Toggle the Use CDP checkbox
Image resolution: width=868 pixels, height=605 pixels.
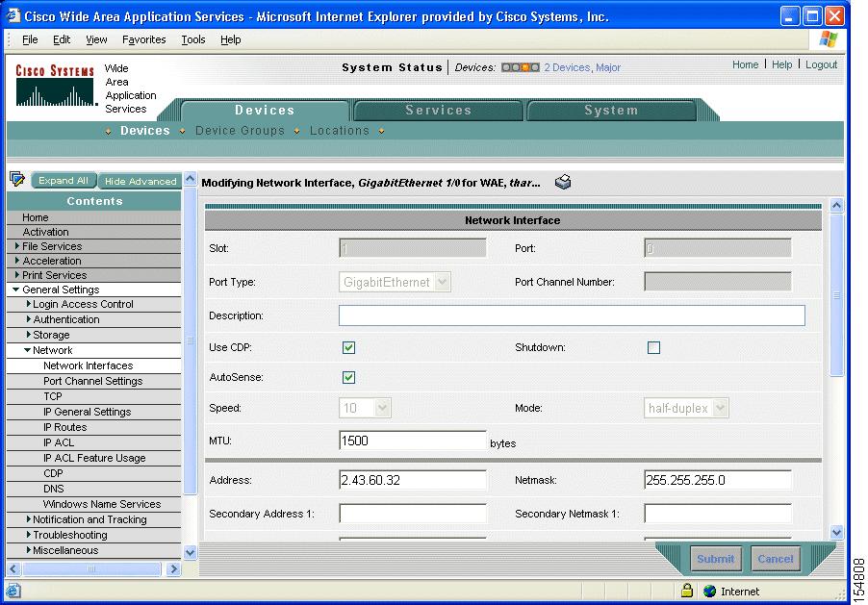(x=348, y=347)
